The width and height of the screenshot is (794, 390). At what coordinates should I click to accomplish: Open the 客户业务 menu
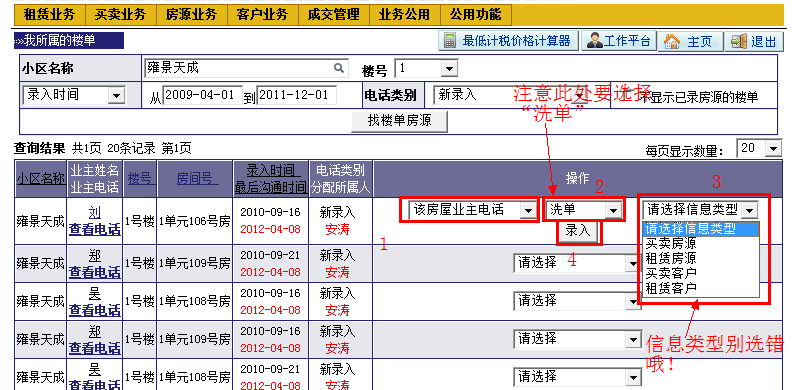coord(262,15)
